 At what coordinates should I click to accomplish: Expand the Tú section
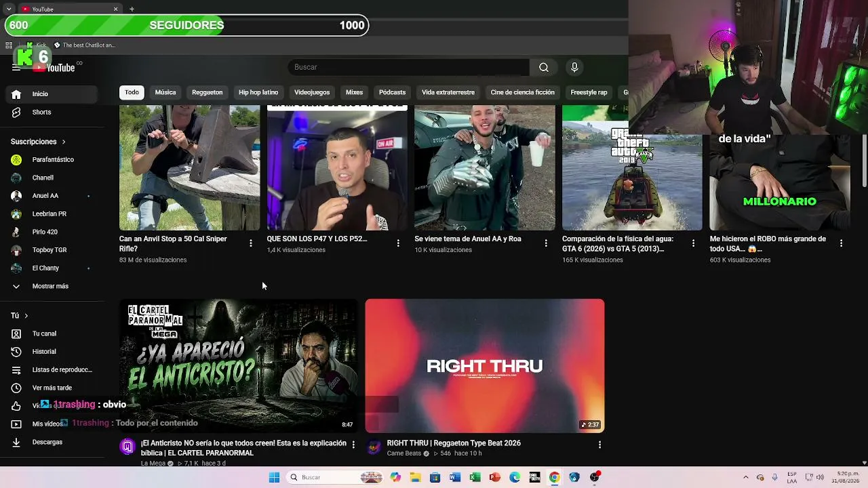point(20,316)
